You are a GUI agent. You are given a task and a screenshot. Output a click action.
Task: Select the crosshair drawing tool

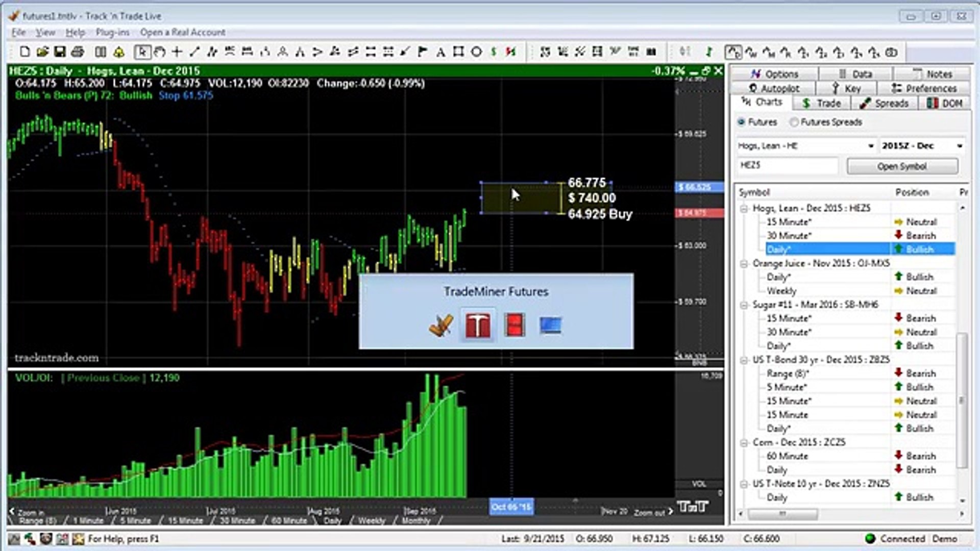click(176, 52)
